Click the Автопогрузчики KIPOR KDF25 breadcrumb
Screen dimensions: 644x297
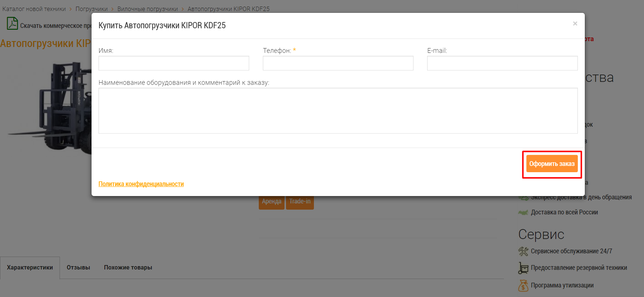click(x=229, y=9)
